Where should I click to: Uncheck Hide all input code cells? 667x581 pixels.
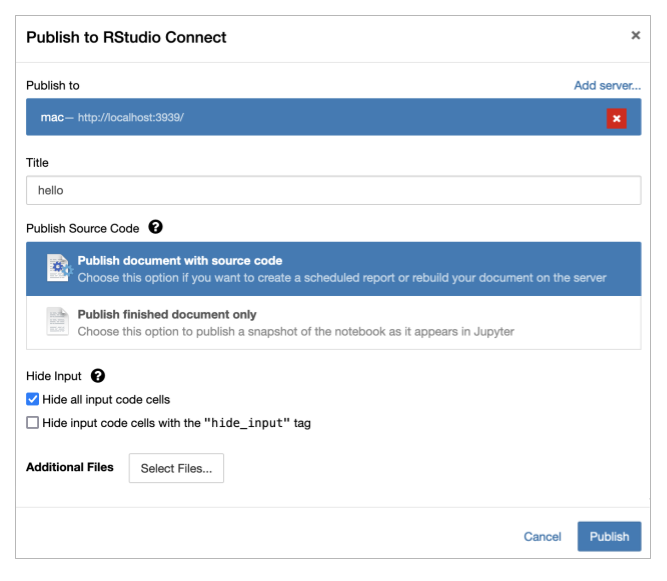tap(32, 399)
